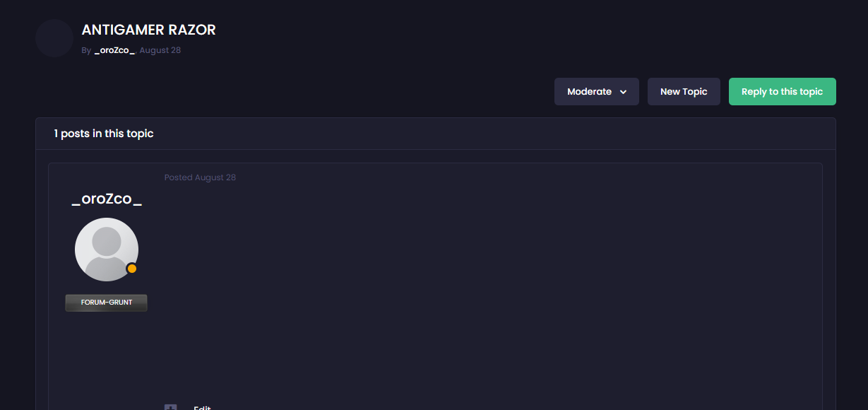Click the By label before the author name
This screenshot has width=868, height=410.
(86, 51)
